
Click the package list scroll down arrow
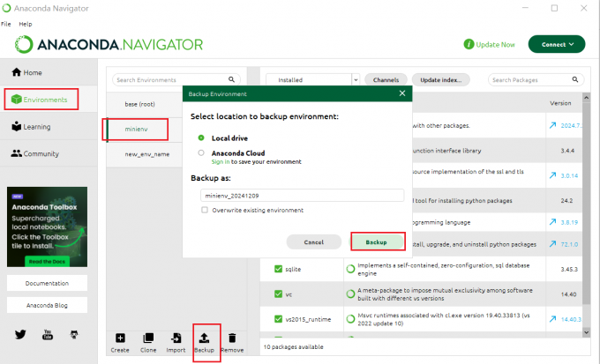tap(586, 332)
